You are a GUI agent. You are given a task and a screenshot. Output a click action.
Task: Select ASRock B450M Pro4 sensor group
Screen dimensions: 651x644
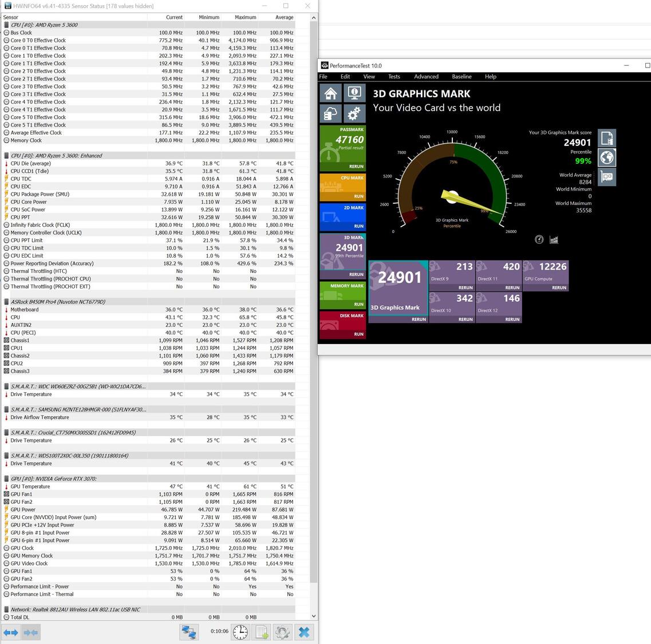coord(149,302)
